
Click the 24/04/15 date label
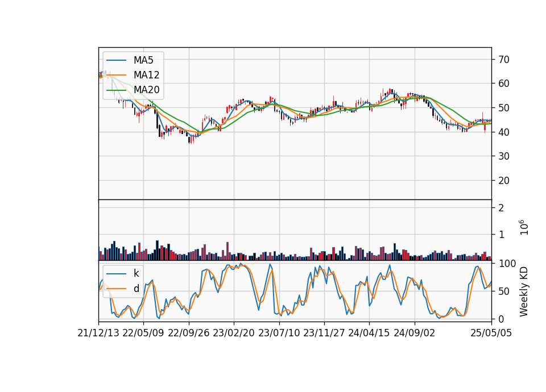coord(369,333)
